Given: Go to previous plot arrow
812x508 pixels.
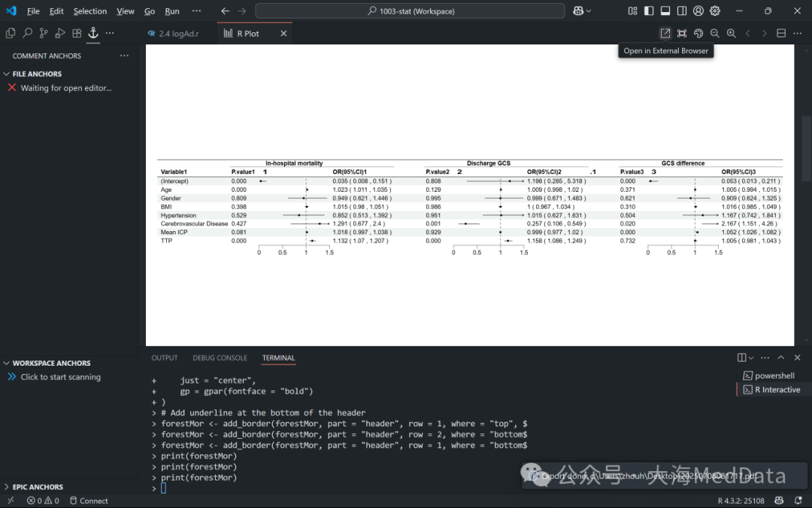Looking at the screenshot, I should click(748, 33).
